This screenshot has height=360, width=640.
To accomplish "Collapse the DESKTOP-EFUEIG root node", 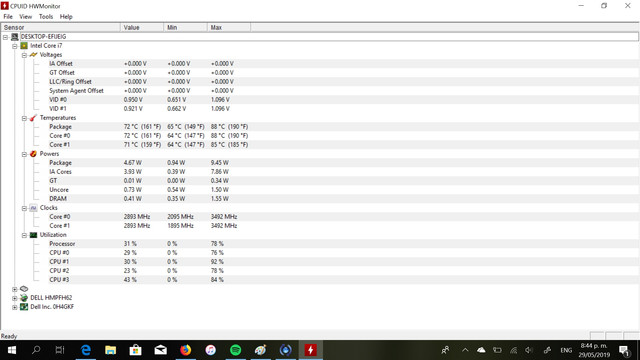I will [5, 37].
